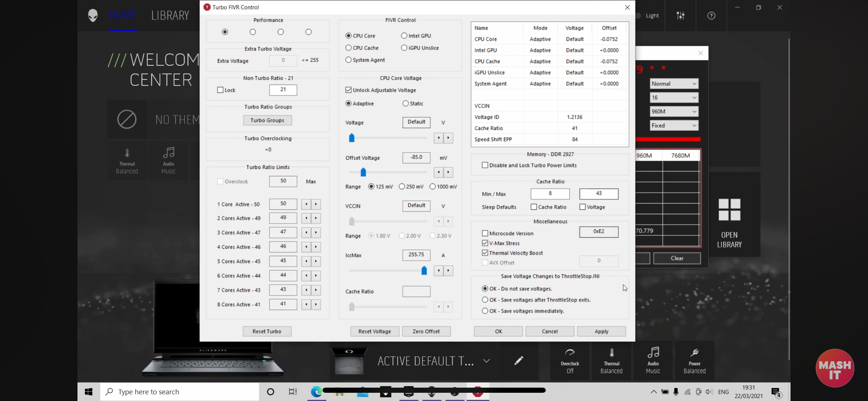The width and height of the screenshot is (868, 401).
Task: Click the No Theme circle-slash icon
Action: click(x=127, y=119)
